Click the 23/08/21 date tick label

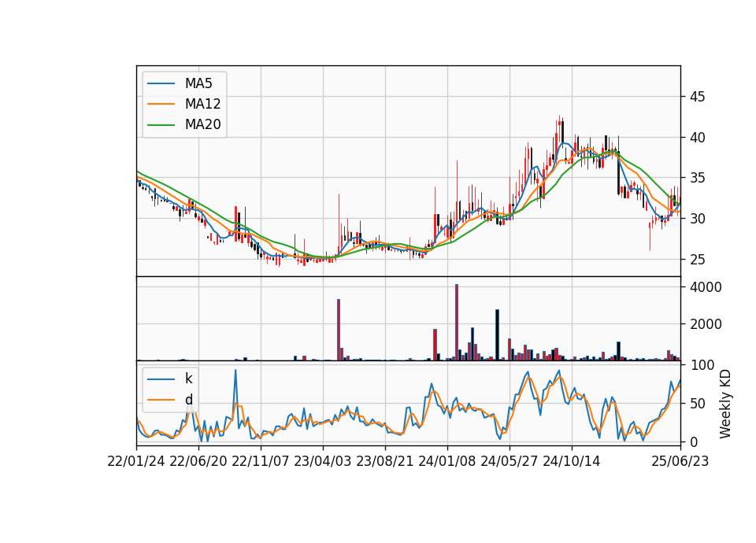click(385, 461)
